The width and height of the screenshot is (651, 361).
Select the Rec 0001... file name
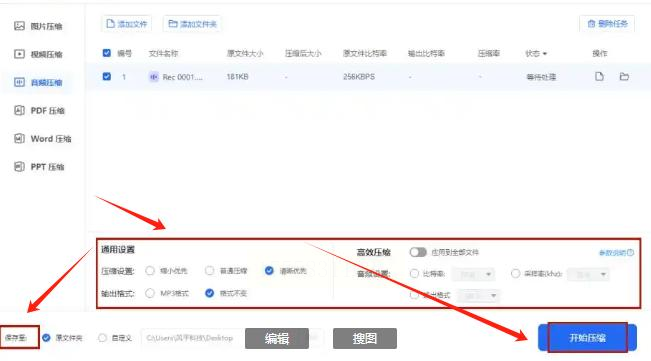(x=182, y=77)
